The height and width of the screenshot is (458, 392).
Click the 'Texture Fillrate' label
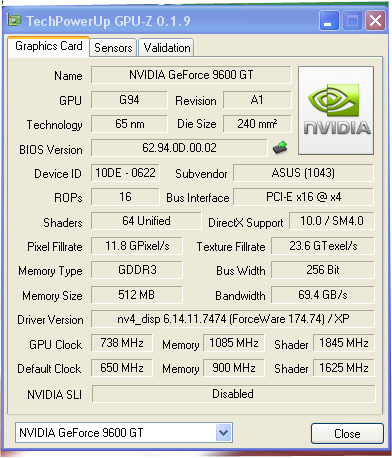click(x=231, y=247)
